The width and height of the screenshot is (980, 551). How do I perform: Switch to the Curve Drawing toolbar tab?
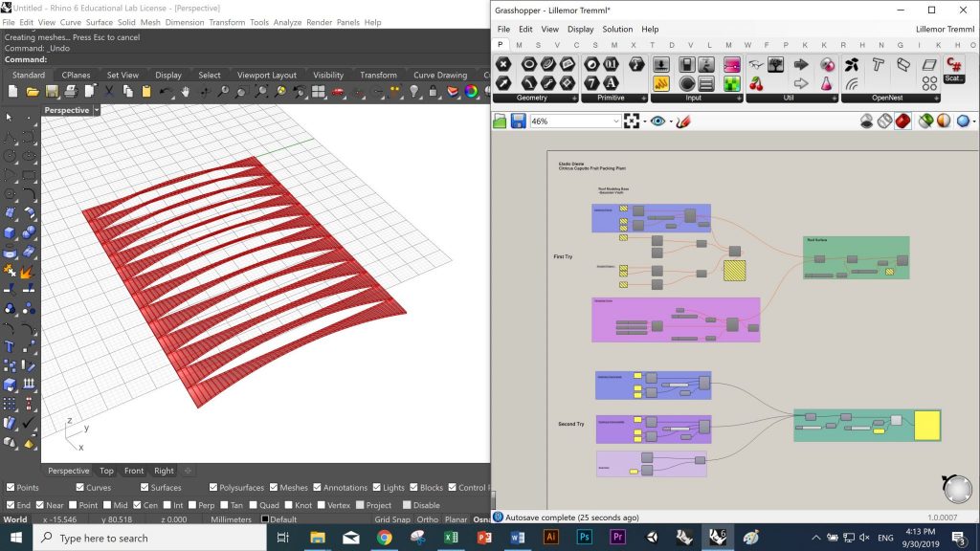pos(439,75)
